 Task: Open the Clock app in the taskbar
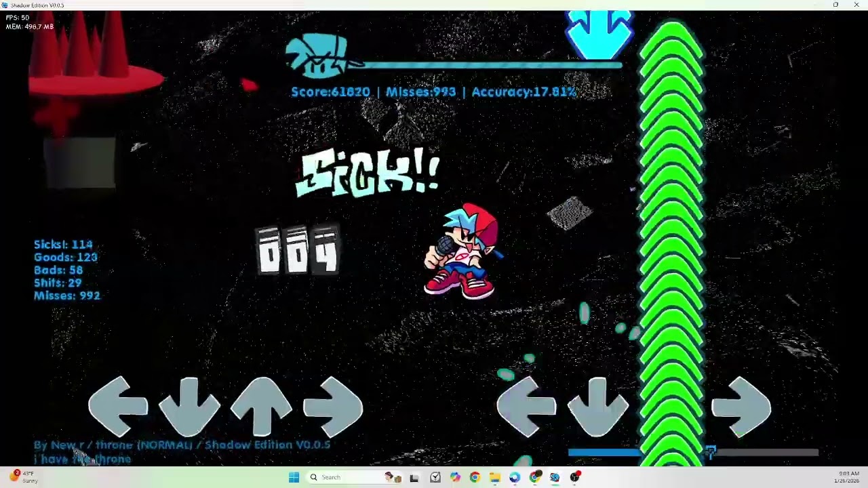click(435, 477)
